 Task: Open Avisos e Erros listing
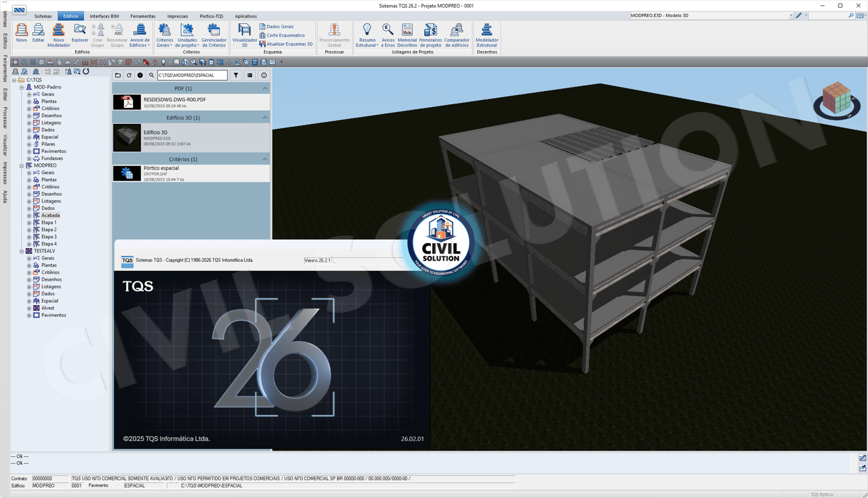[x=388, y=35]
